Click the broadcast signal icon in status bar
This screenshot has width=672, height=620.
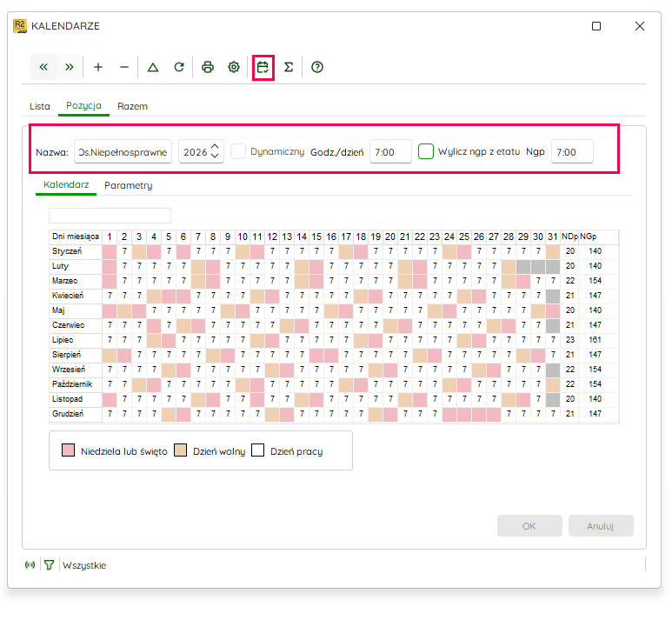pyautogui.click(x=30, y=564)
